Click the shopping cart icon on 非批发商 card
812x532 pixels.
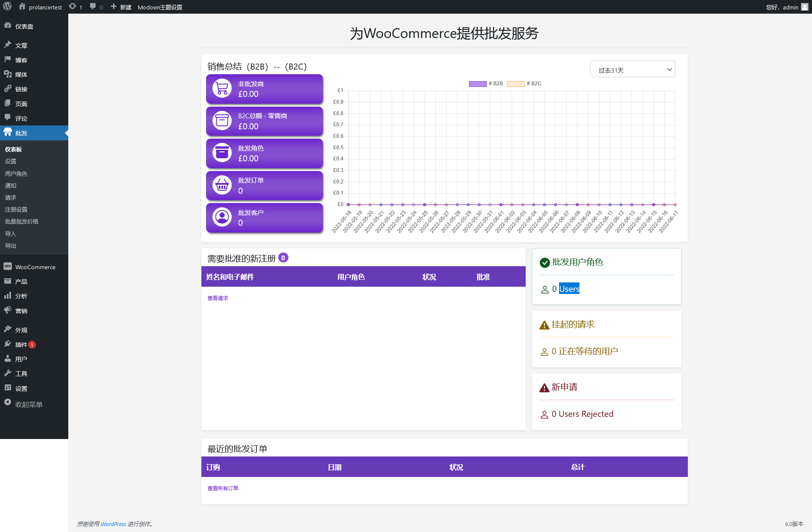click(222, 89)
